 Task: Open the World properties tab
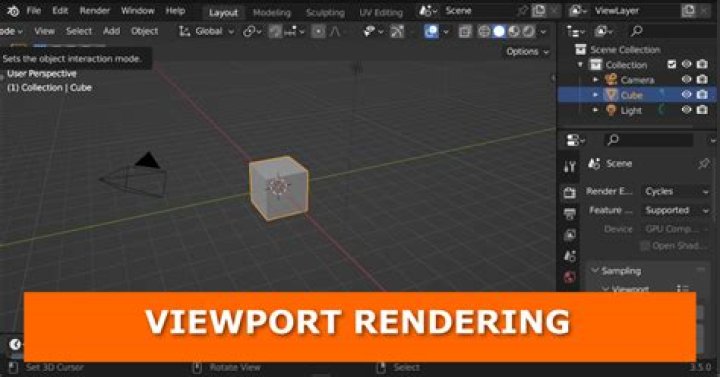click(570, 277)
